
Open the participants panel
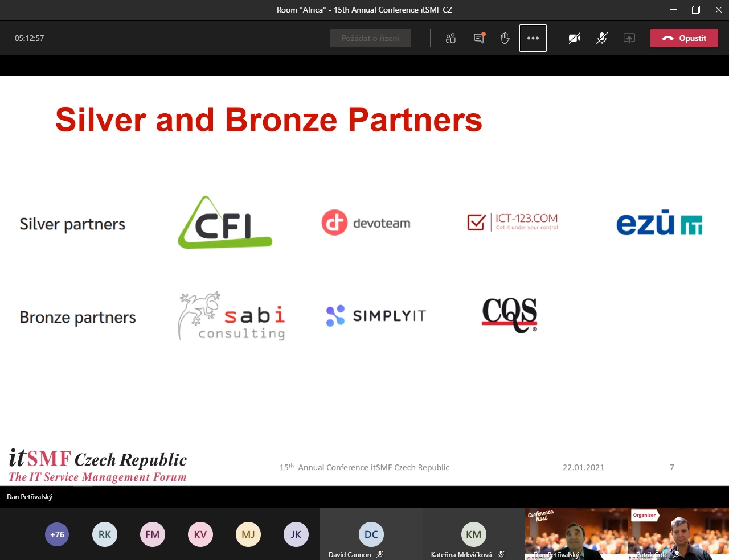(x=450, y=38)
